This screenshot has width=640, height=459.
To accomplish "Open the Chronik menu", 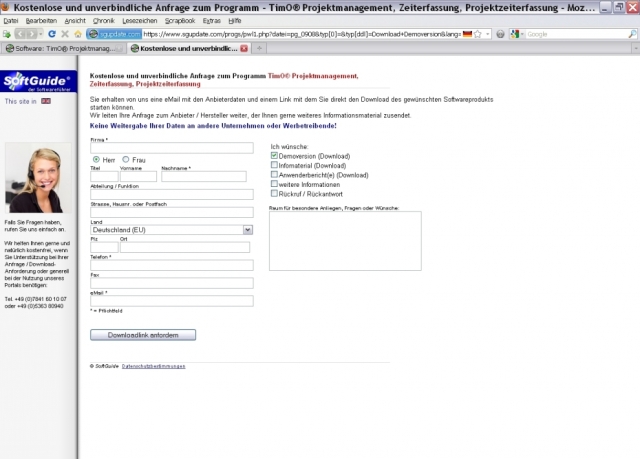I will [x=104, y=20].
